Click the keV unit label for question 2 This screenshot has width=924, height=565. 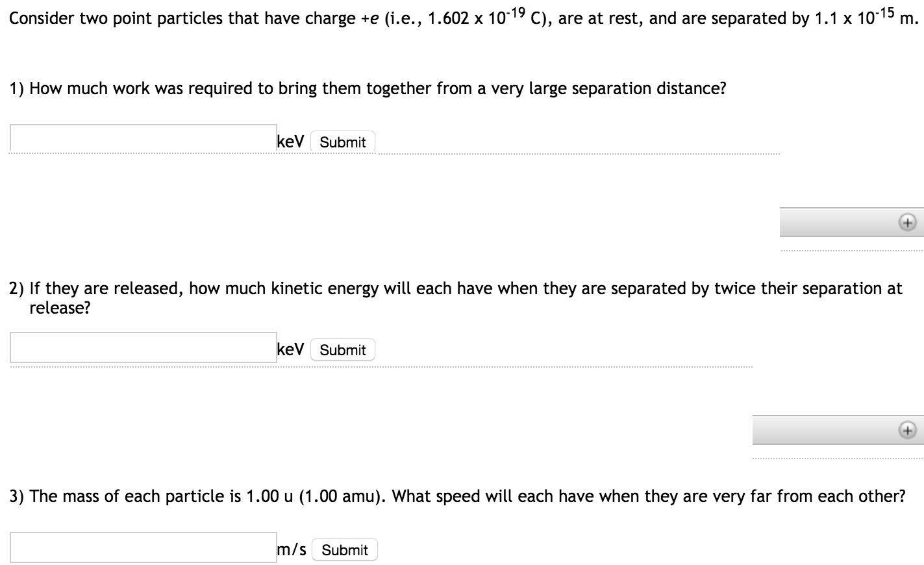(290, 349)
